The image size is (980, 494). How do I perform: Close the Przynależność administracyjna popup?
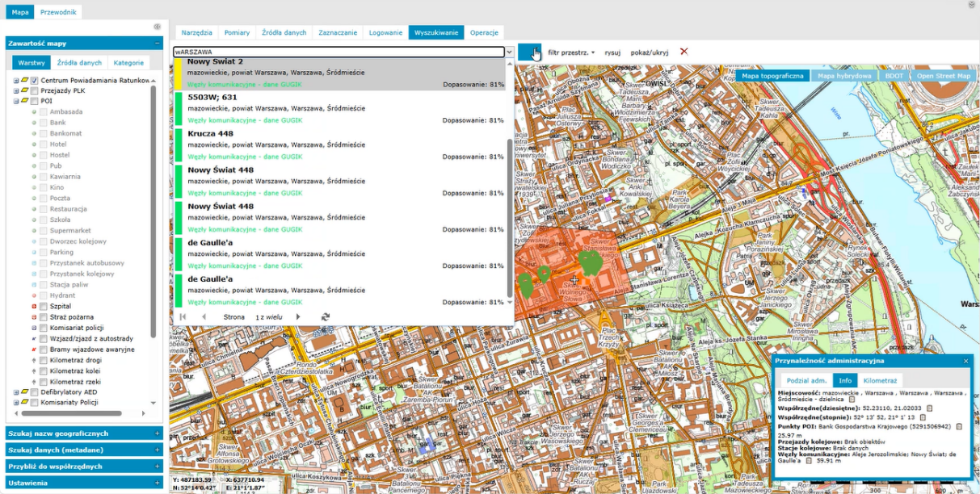coord(965,361)
